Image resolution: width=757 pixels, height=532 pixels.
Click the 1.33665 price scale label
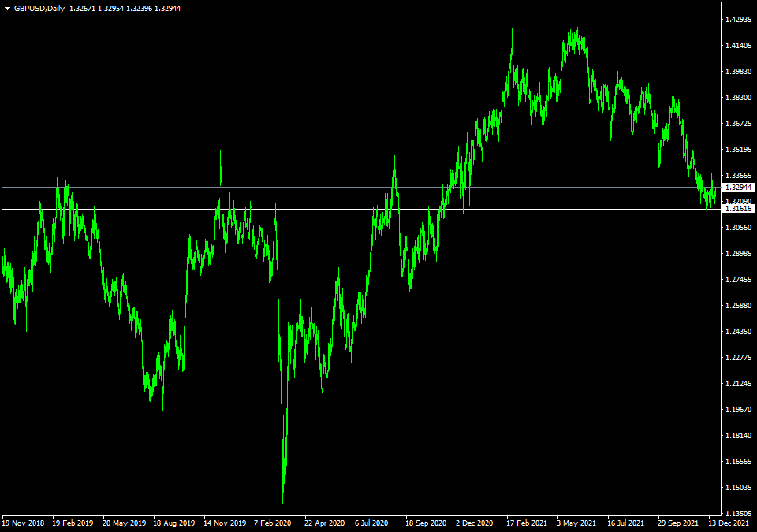739,176
